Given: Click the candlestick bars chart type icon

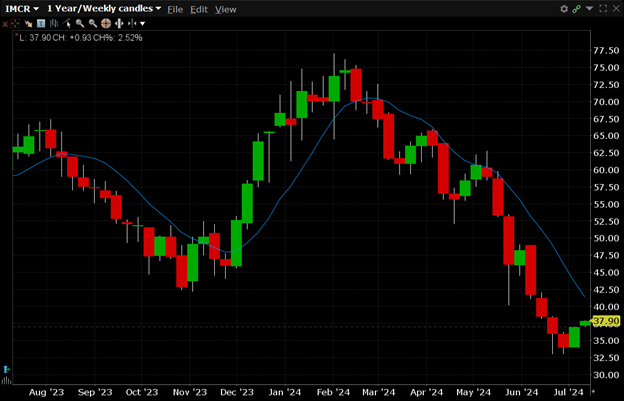Looking at the screenshot, I should (54, 24).
